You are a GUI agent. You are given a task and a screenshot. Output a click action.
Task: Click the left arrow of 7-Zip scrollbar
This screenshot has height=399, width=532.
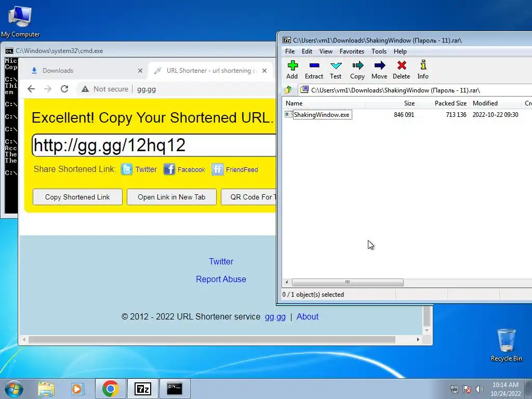point(287,282)
